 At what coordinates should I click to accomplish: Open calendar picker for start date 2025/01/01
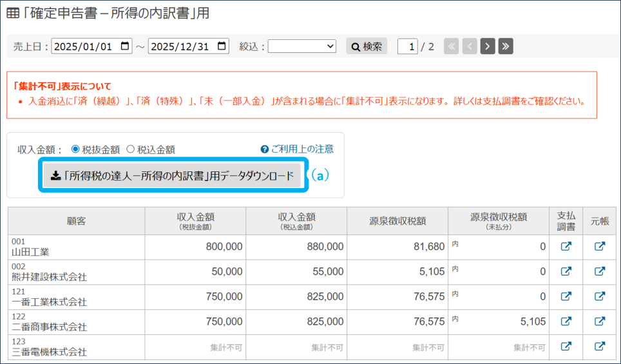click(x=125, y=46)
